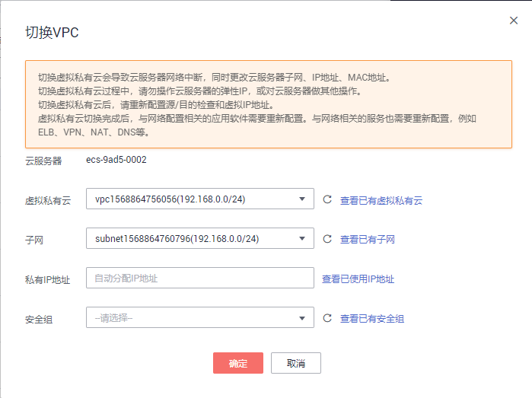Screen dimensions: 532x398
Task: Click the 切换VPC dialog title
Action: [52, 33]
